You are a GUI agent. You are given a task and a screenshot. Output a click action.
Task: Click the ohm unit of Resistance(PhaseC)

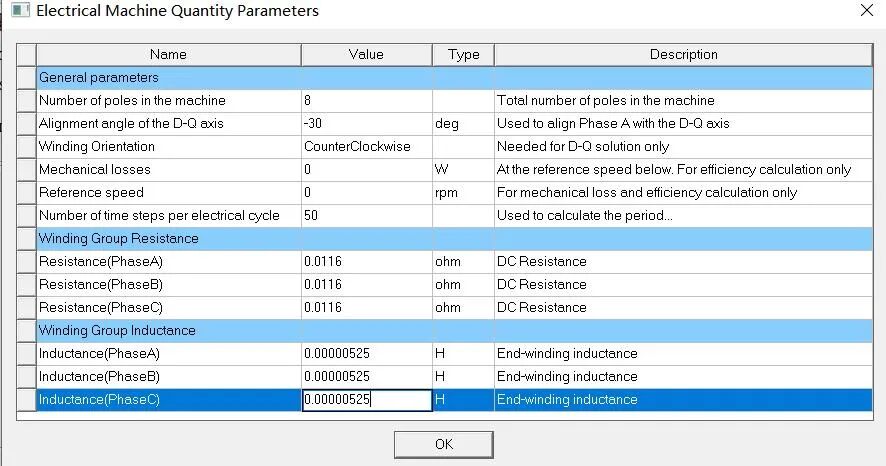click(x=463, y=308)
